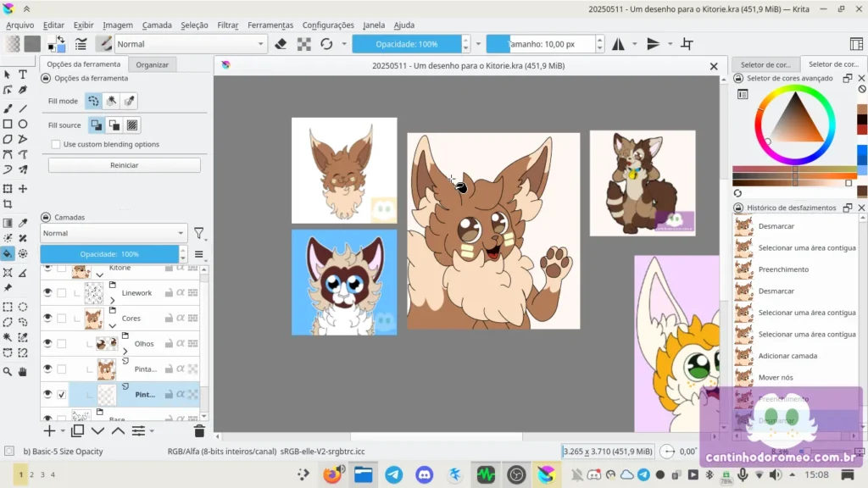Expand the Olhos layer group

click(x=125, y=352)
